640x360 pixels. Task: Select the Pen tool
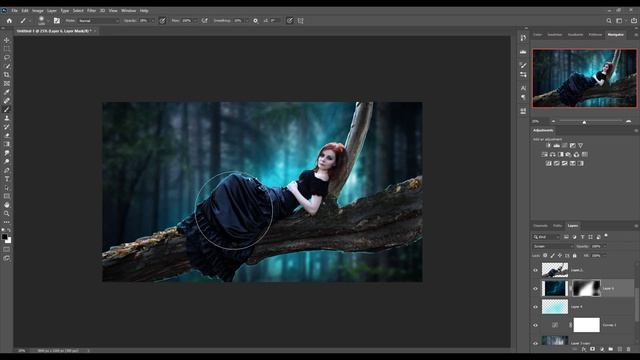coord(7,170)
